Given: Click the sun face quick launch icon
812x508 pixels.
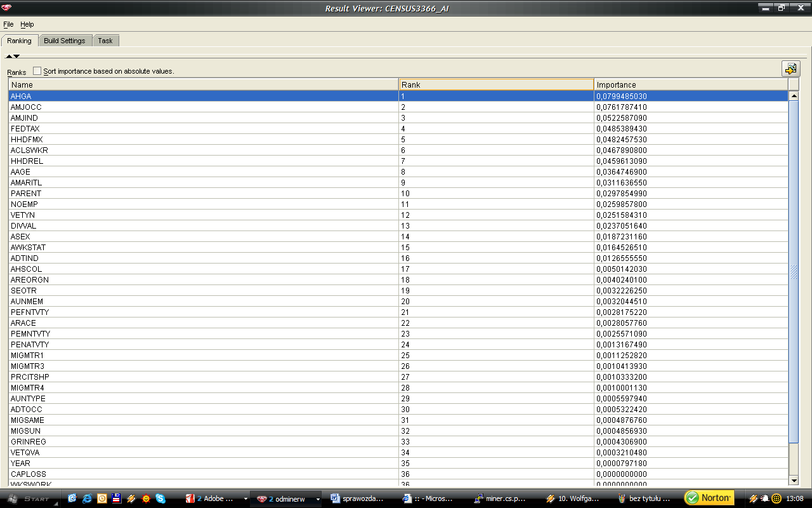Looking at the screenshot, I should click(x=145, y=498).
